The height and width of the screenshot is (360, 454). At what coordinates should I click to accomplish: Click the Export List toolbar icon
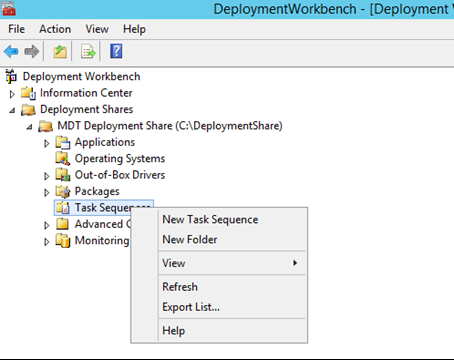[x=88, y=52]
